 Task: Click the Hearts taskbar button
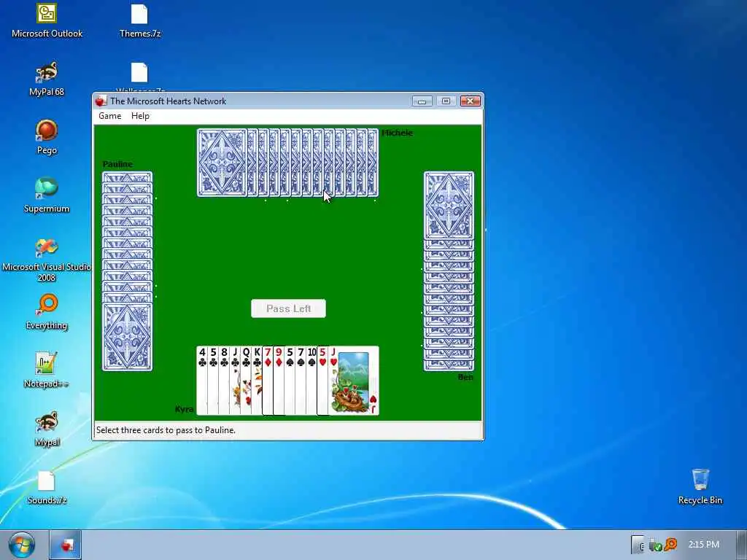point(66,545)
